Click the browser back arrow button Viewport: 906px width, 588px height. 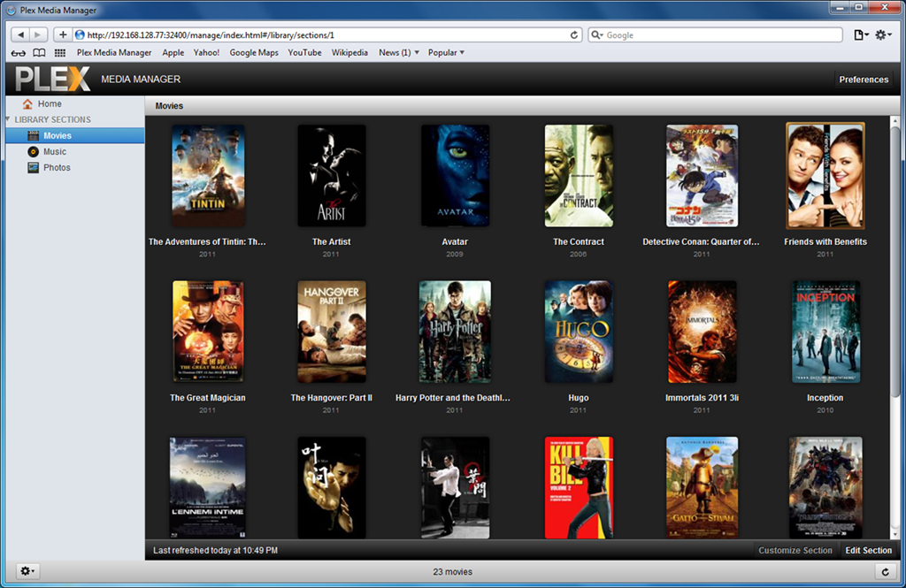[x=21, y=34]
